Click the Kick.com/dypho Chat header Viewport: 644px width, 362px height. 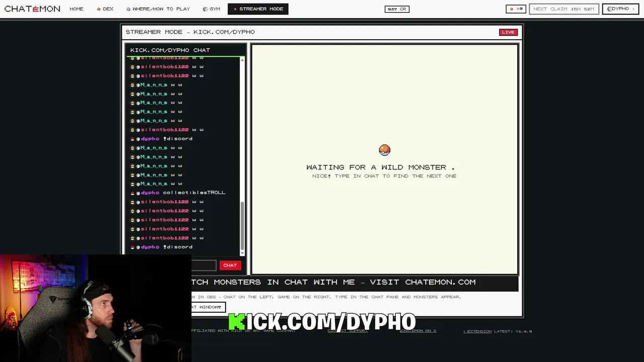170,50
